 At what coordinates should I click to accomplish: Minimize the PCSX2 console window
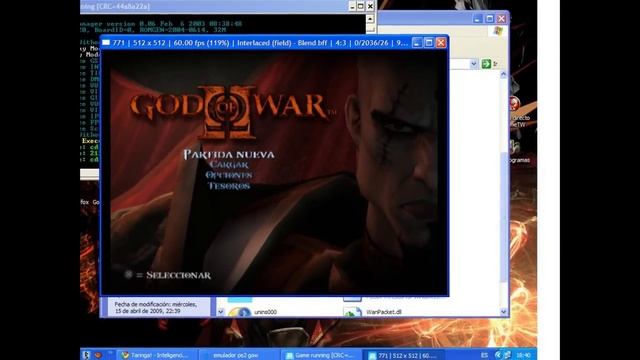(x=352, y=6)
